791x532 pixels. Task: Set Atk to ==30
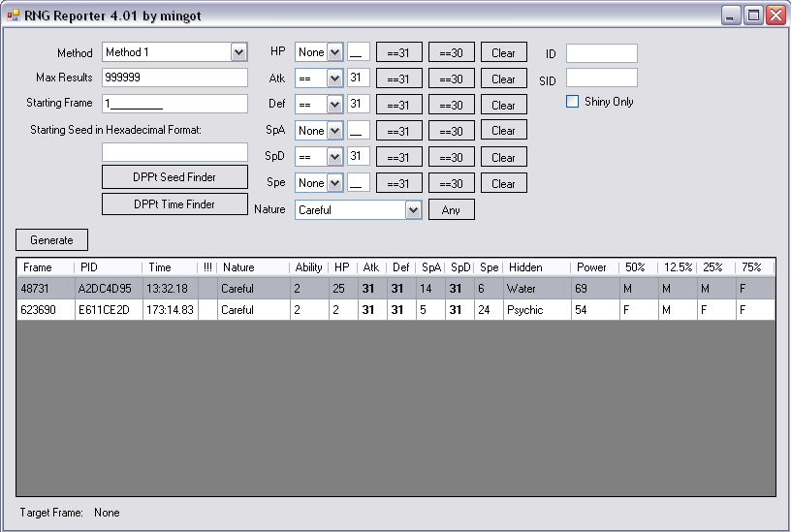pos(452,78)
